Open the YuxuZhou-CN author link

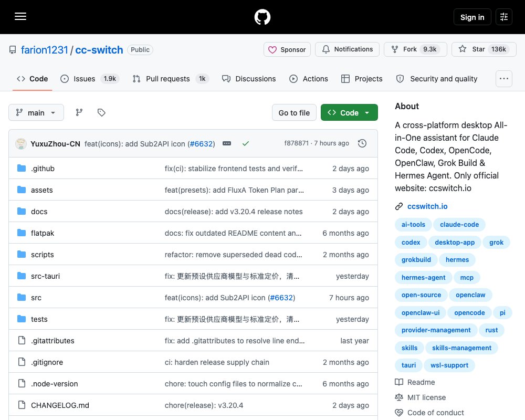coord(55,144)
